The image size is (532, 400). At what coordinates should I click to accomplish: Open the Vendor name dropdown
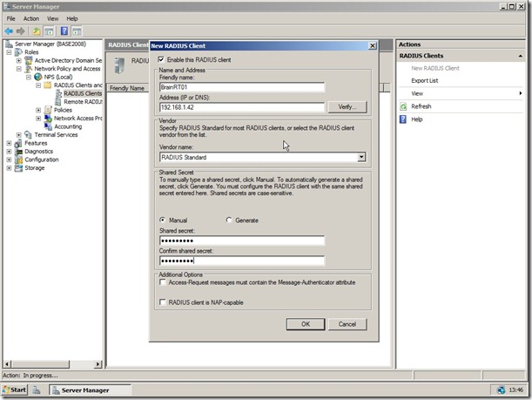tap(361, 157)
